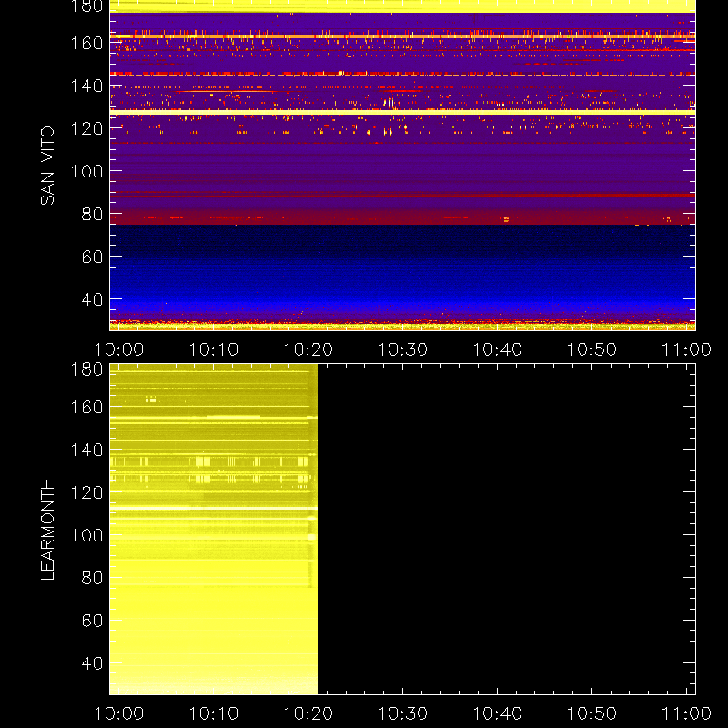Viewport: 728px width, 728px height.
Task: Click the SAN VITO axis title
Action: tap(48, 166)
